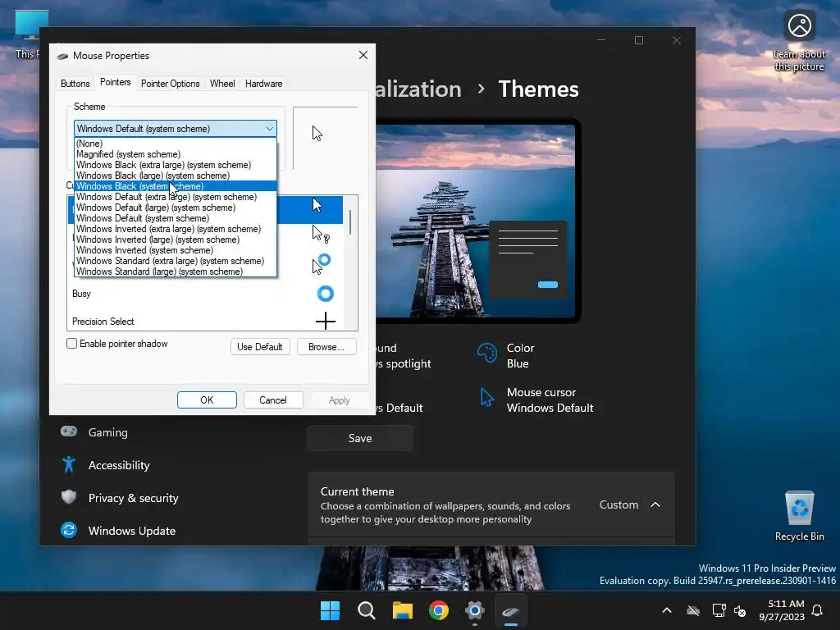This screenshot has width=840, height=630.
Task: Click the Busy blue ring cursor icon
Action: pos(325,294)
